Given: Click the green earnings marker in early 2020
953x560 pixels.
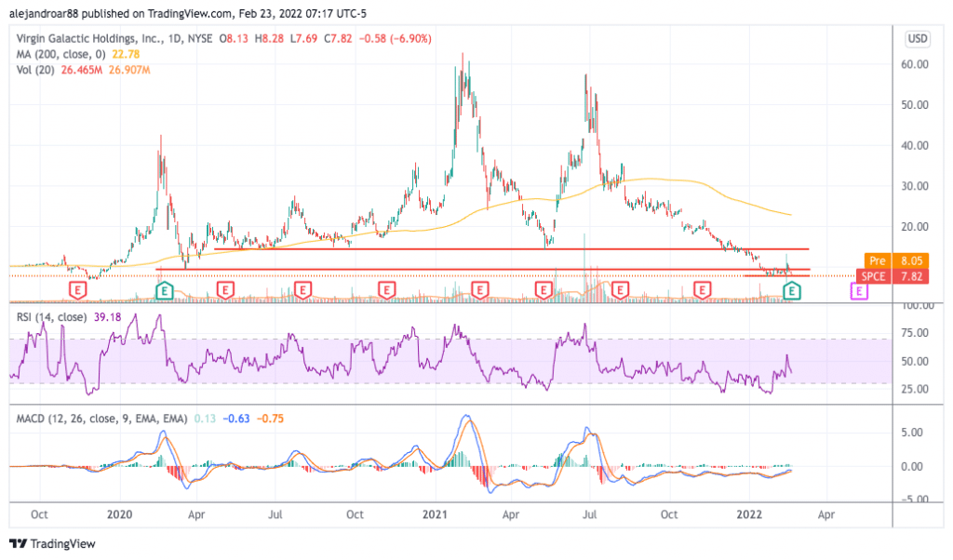Looking at the screenshot, I should point(164,291).
